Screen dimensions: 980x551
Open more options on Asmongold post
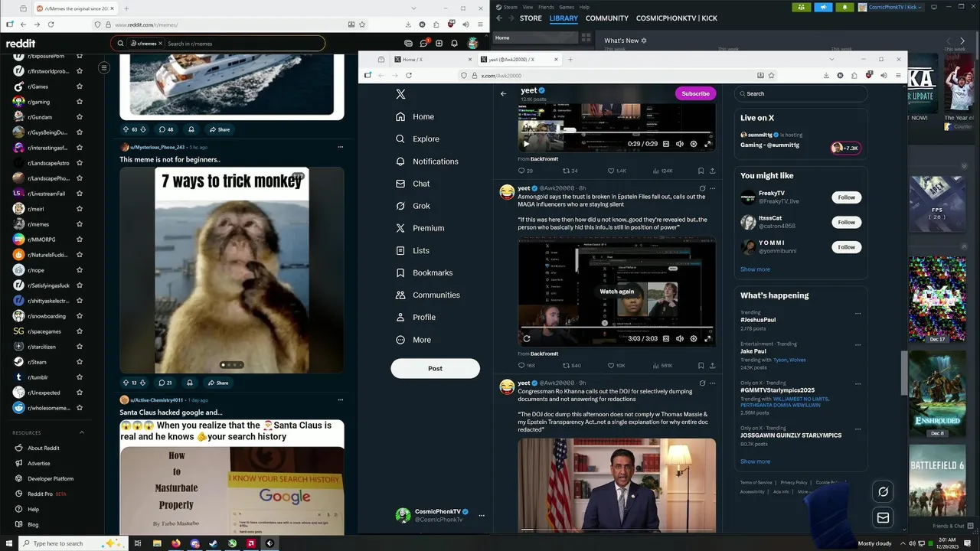712,188
